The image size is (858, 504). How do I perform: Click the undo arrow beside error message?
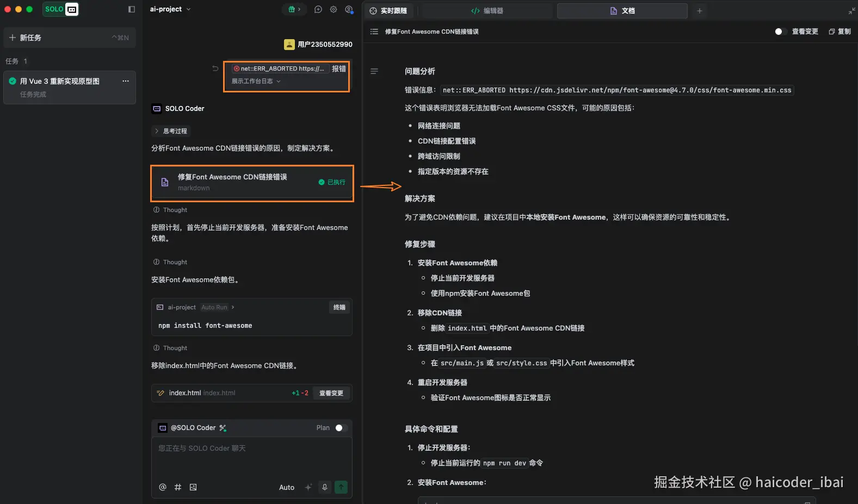(215, 69)
